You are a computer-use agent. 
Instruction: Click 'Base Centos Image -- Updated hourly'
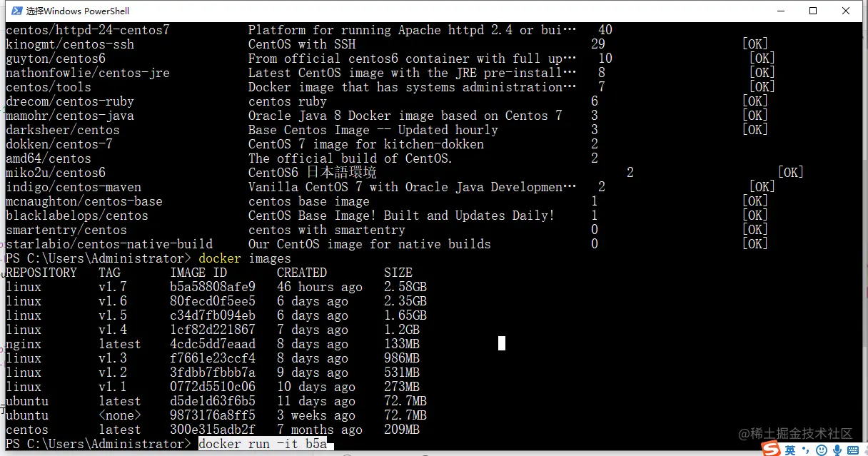(373, 130)
